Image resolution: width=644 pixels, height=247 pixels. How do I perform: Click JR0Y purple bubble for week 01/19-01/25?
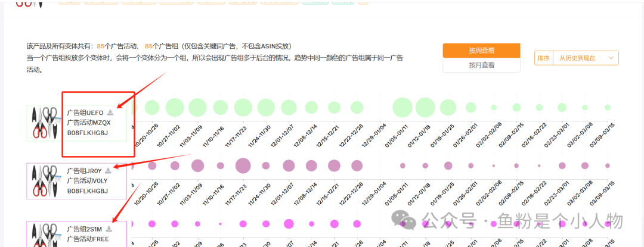tap(448, 165)
